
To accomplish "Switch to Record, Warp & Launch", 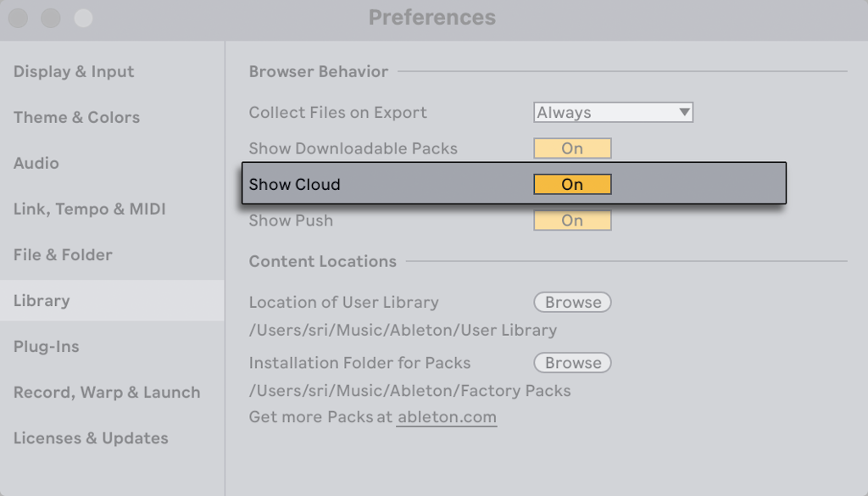I will click(107, 393).
